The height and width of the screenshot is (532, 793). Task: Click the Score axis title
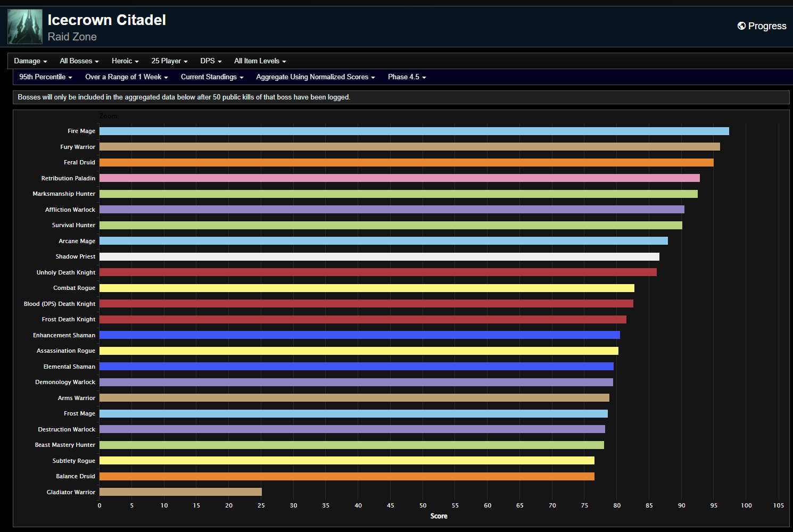pyautogui.click(x=439, y=516)
